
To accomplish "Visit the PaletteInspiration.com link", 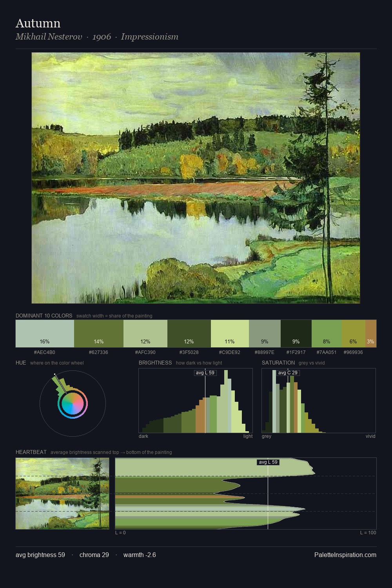I will click(345, 555).
